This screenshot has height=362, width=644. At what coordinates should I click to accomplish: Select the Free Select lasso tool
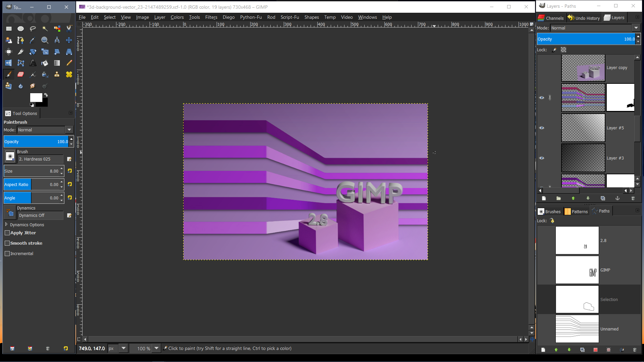(33, 29)
